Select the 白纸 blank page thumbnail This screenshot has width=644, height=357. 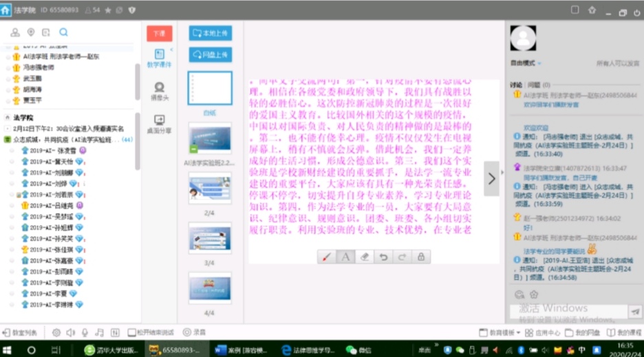(210, 89)
